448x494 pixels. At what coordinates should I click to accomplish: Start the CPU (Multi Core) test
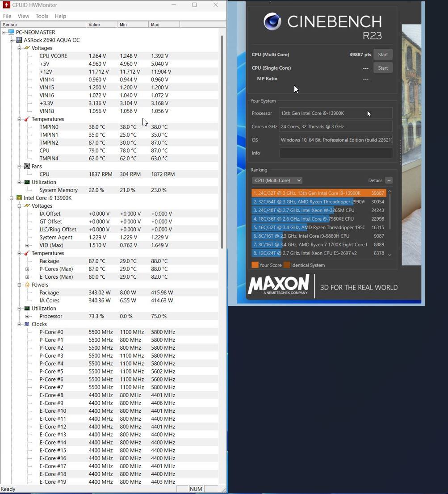pos(383,54)
